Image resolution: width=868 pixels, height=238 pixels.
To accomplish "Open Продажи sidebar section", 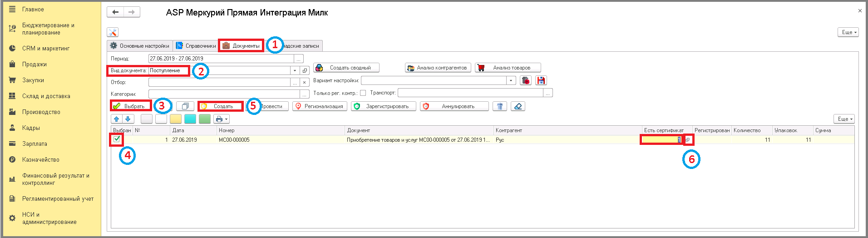I will tap(35, 64).
